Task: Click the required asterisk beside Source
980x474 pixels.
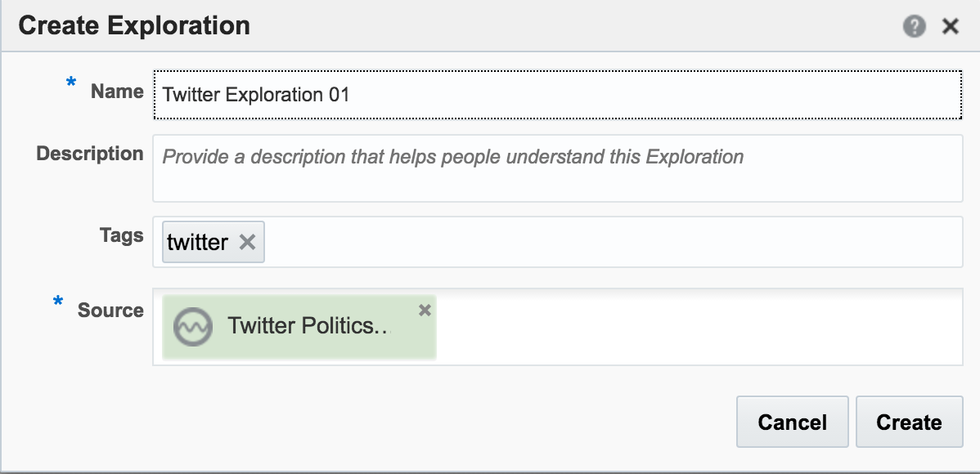Action: 58,304
